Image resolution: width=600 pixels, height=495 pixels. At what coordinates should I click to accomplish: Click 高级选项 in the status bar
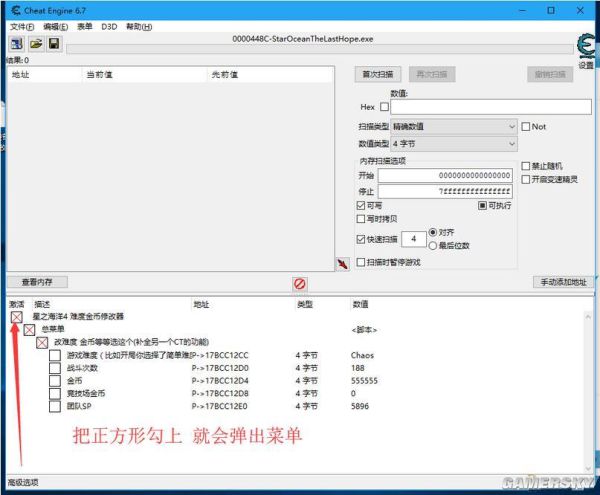23,482
